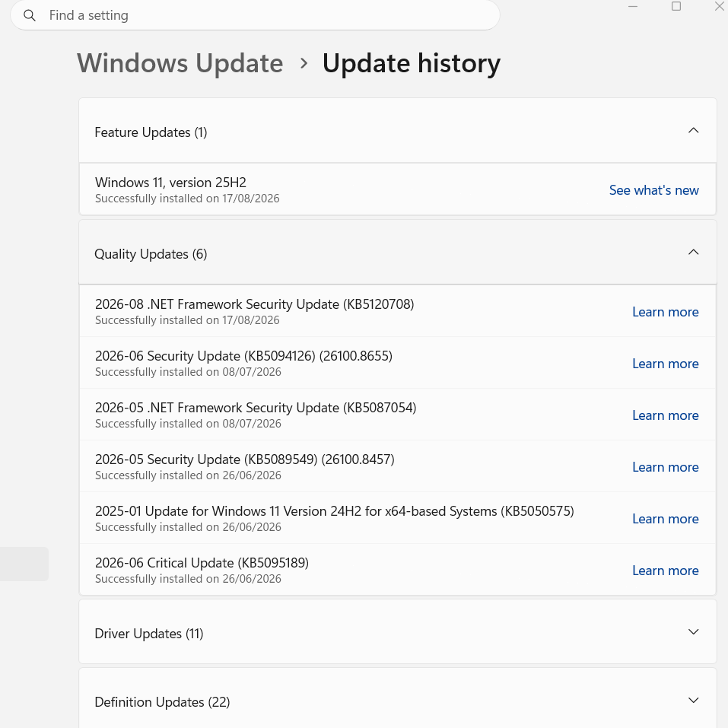This screenshot has width=728, height=728.
Task: Click the Update history page title
Action: tap(412, 63)
